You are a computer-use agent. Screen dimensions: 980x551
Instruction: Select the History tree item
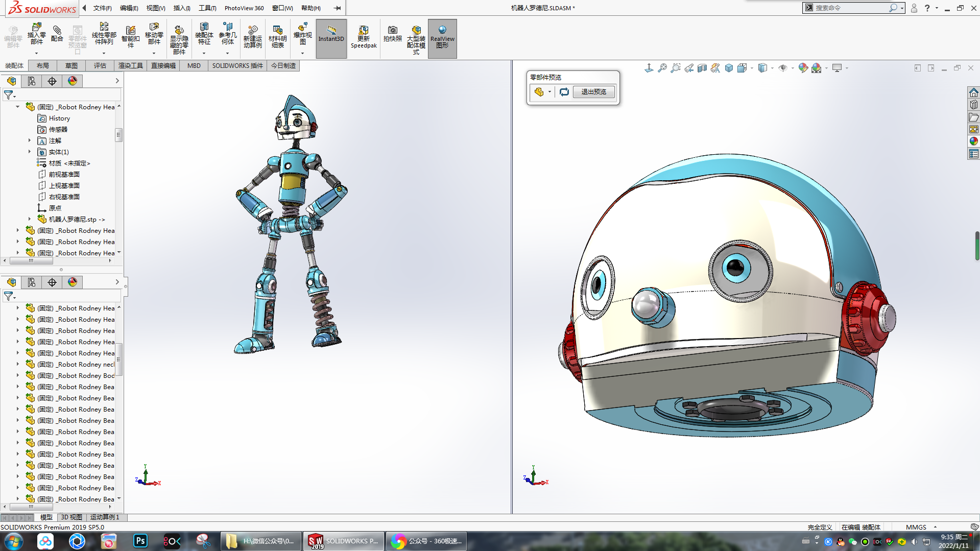click(59, 118)
